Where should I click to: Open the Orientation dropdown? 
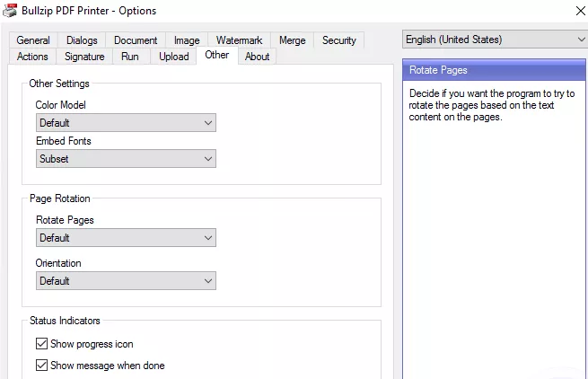[126, 281]
